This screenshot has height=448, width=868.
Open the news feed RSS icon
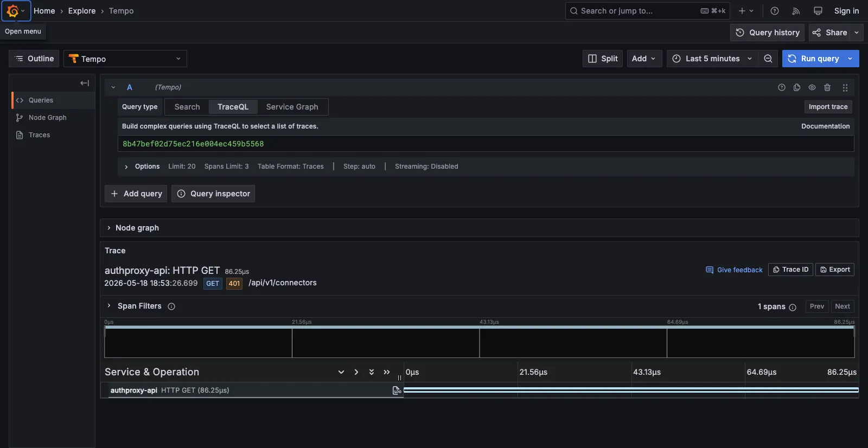tap(796, 11)
